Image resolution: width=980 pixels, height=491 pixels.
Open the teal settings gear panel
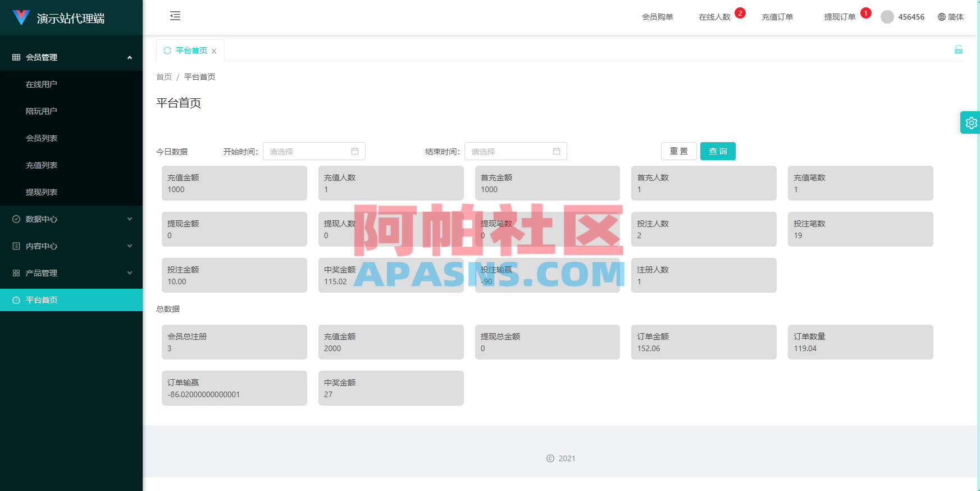coord(971,122)
